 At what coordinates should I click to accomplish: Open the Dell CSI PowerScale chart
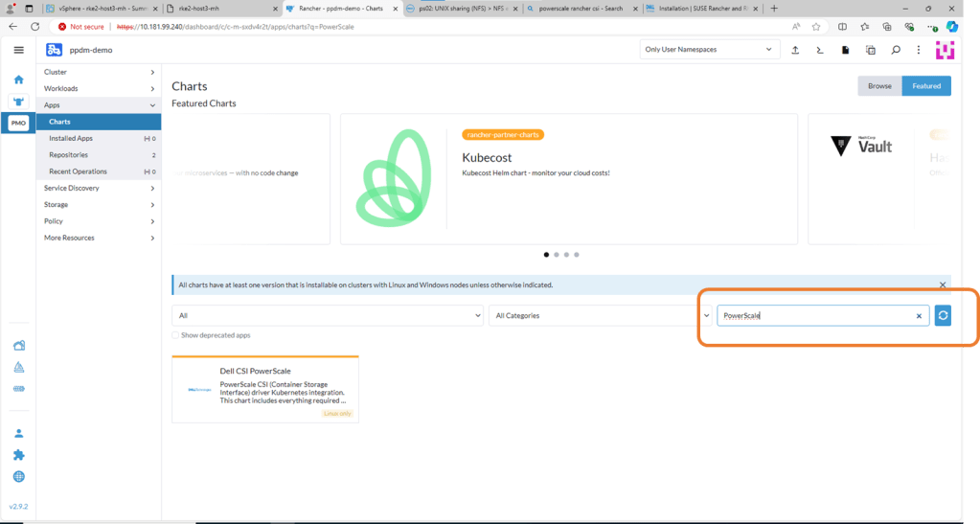tap(264, 388)
